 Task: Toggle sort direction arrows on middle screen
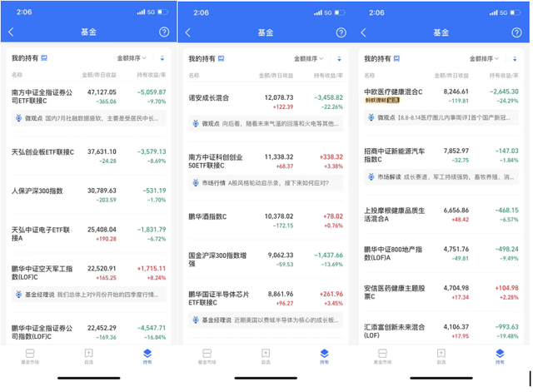[x=339, y=59]
